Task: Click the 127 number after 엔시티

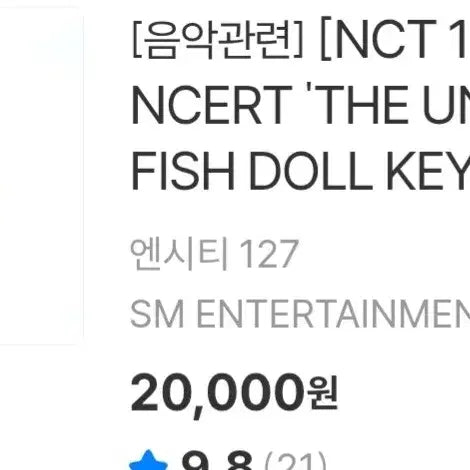Action: [x=269, y=254]
